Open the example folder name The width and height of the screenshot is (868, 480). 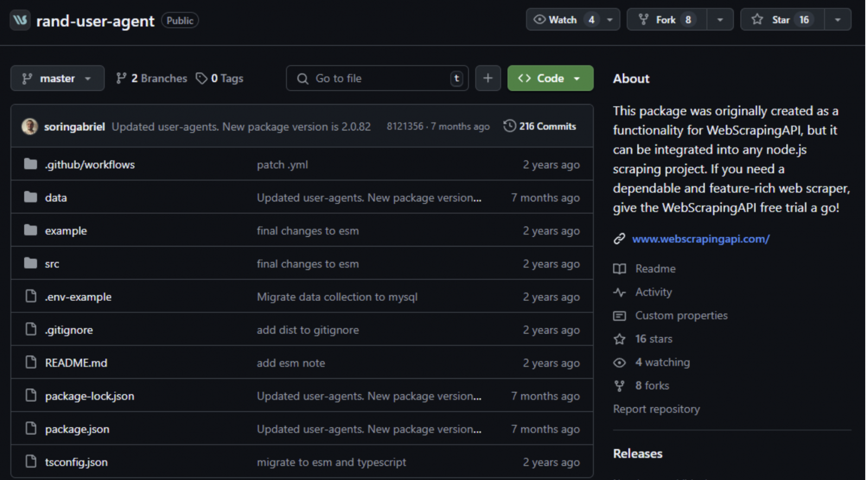pyautogui.click(x=66, y=231)
